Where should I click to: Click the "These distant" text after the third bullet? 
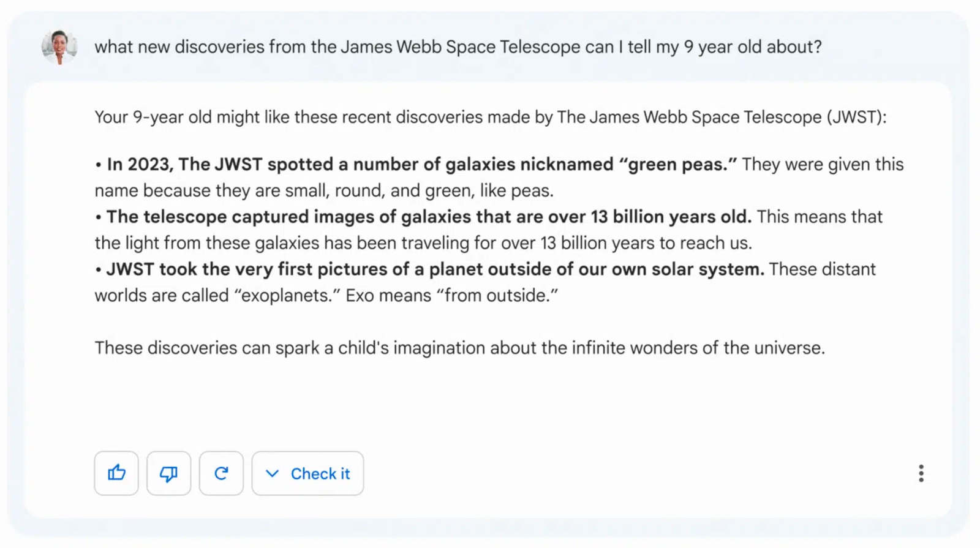tap(823, 269)
